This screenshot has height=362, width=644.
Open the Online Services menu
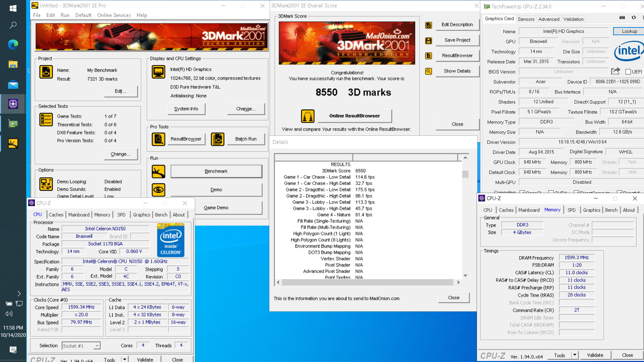point(114,15)
